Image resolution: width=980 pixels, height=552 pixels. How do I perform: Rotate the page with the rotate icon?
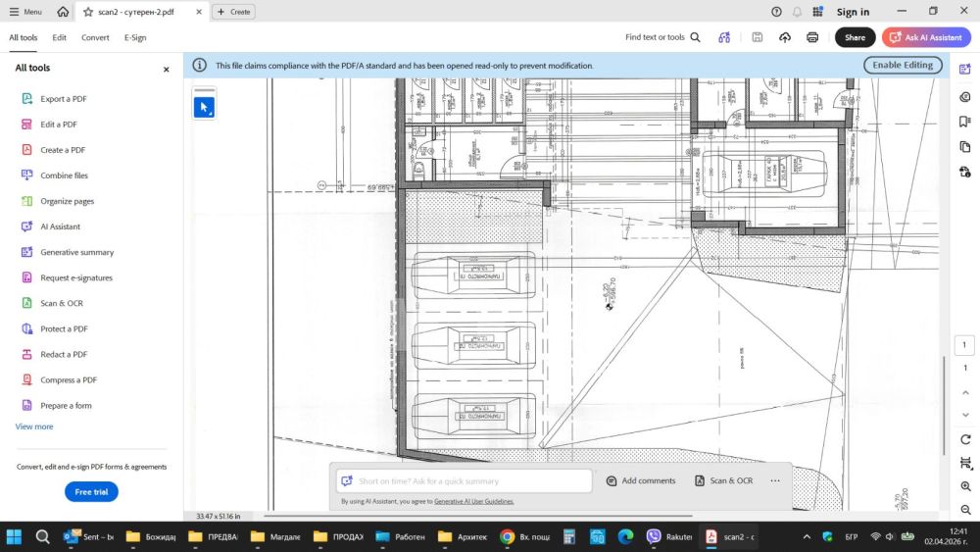coord(966,439)
